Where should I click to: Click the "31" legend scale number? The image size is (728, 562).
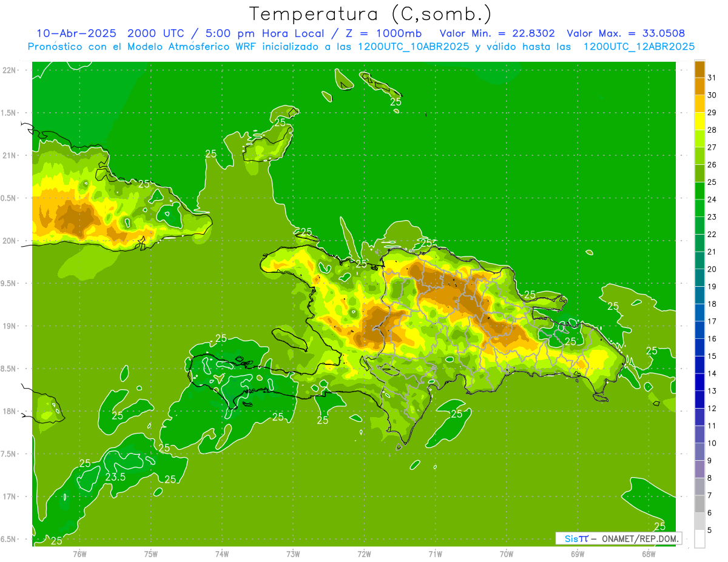(712, 78)
